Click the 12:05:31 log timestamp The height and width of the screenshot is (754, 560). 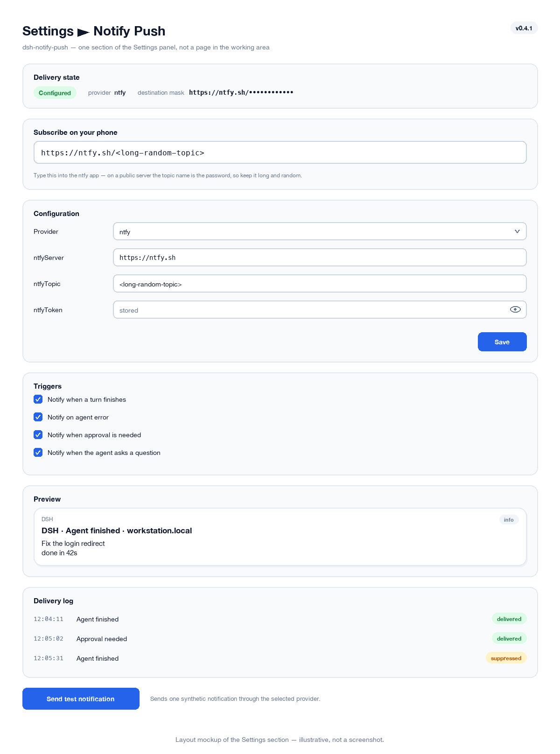49,658
